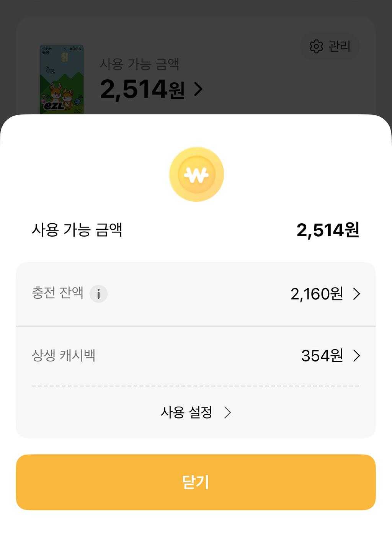This screenshot has width=392, height=533.
Task: Tap the ezl logo on the card
Action: pyautogui.click(x=54, y=105)
